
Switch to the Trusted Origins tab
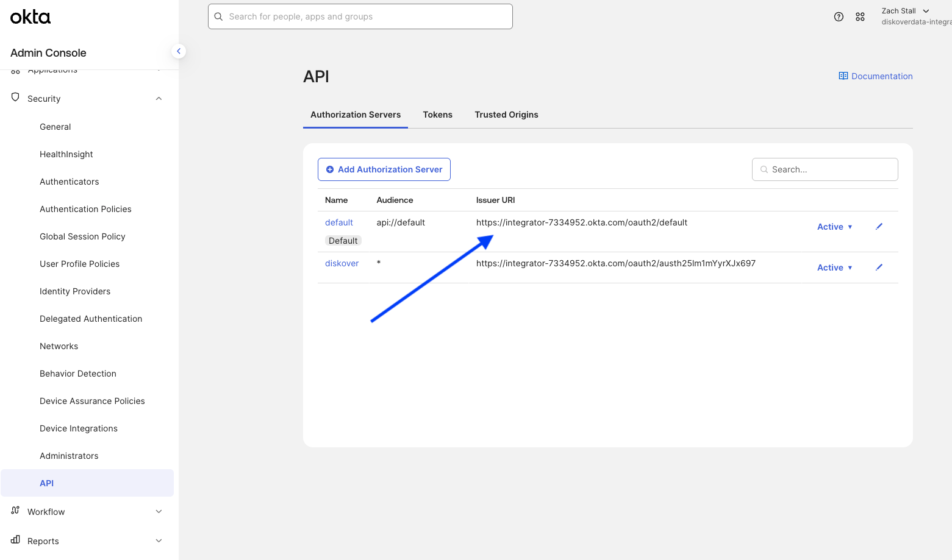coord(506,115)
